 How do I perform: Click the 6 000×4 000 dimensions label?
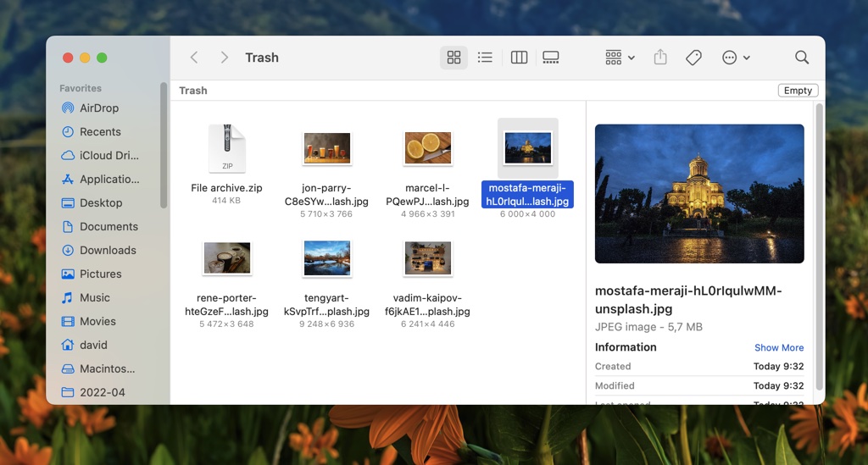pos(527,214)
